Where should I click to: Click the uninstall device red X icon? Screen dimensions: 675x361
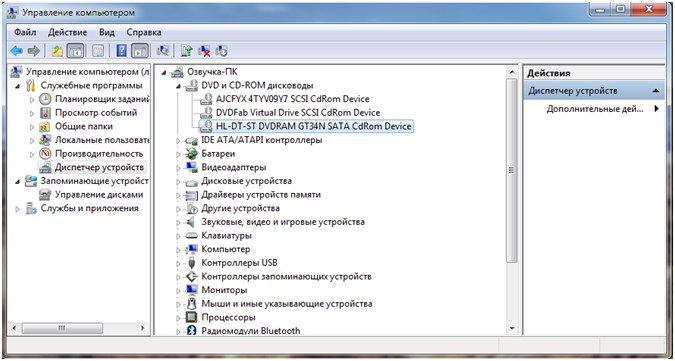pos(204,51)
